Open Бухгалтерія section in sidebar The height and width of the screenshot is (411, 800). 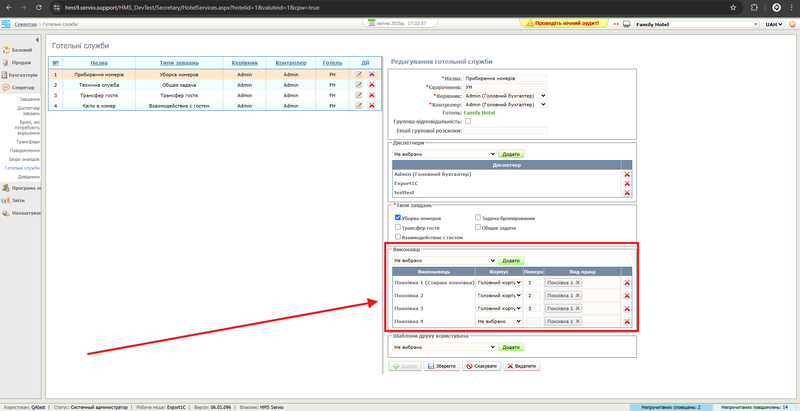pos(22,75)
